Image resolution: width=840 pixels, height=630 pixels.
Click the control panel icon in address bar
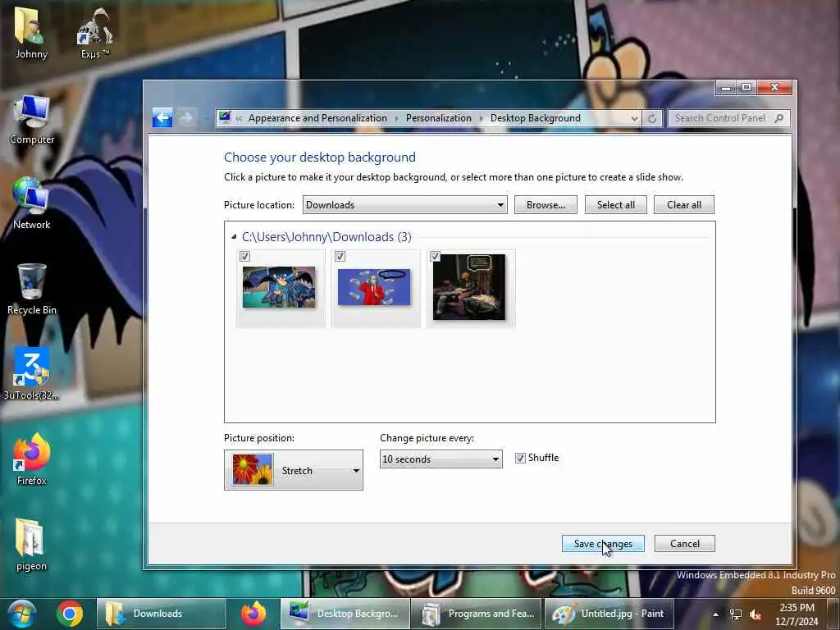225,118
